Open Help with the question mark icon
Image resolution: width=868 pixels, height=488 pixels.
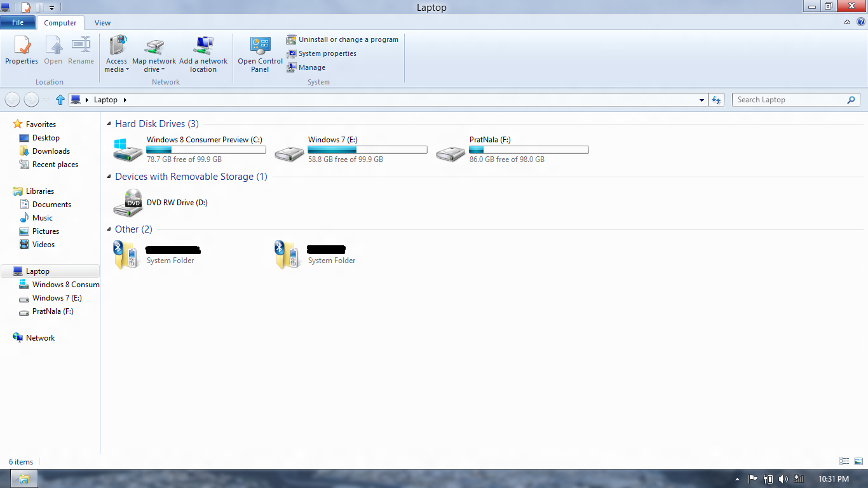(861, 22)
